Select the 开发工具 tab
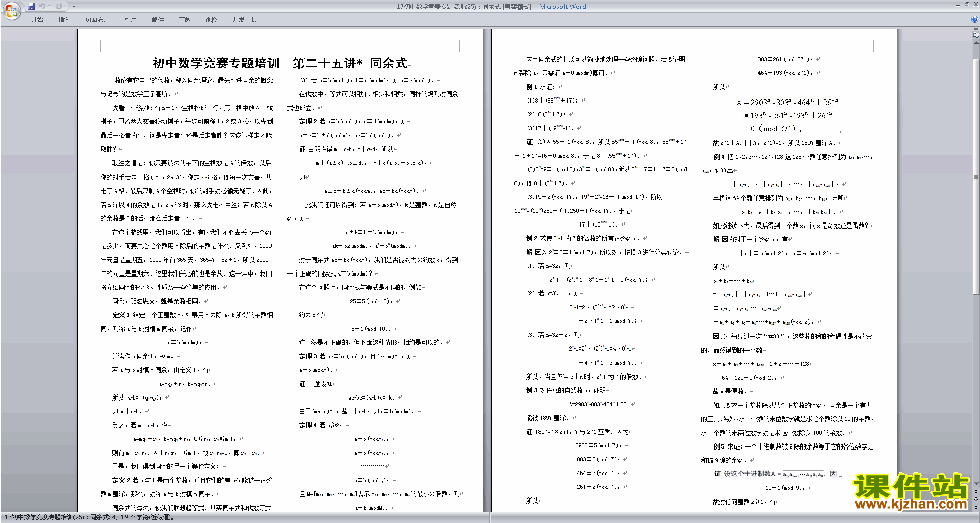The width and height of the screenshot is (980, 523). (x=245, y=20)
